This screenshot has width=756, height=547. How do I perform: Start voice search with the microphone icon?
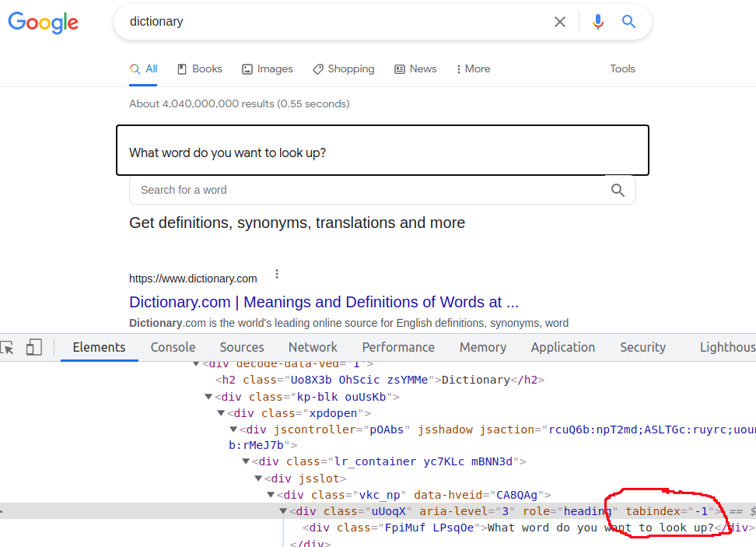point(598,22)
